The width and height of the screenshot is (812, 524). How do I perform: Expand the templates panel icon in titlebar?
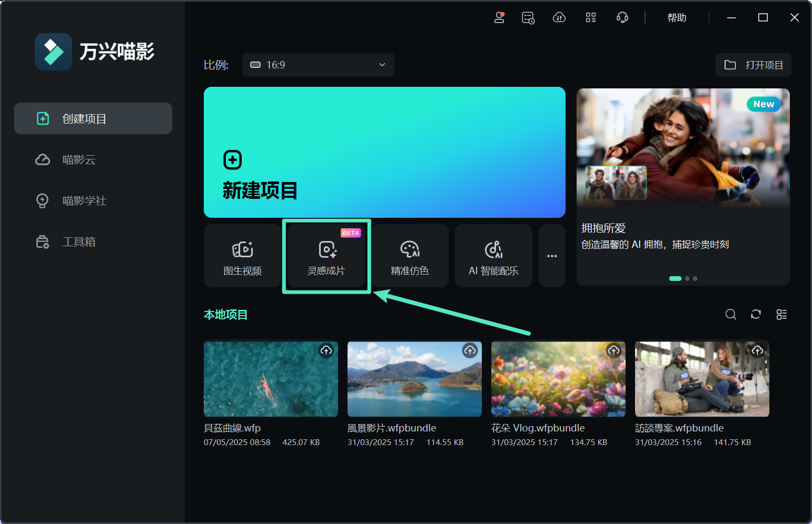click(590, 17)
